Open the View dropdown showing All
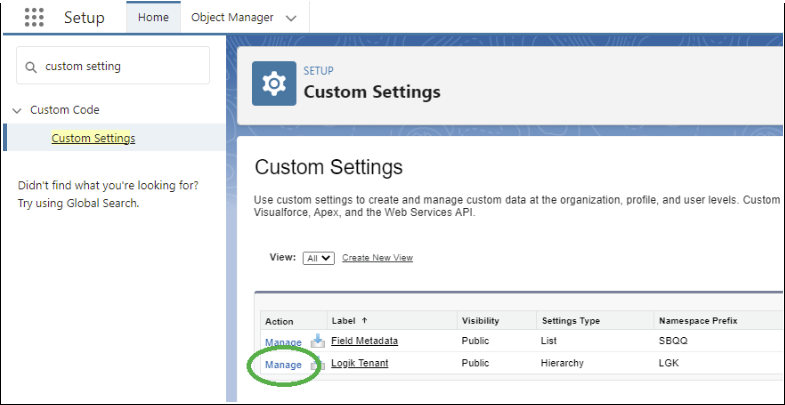 point(318,258)
